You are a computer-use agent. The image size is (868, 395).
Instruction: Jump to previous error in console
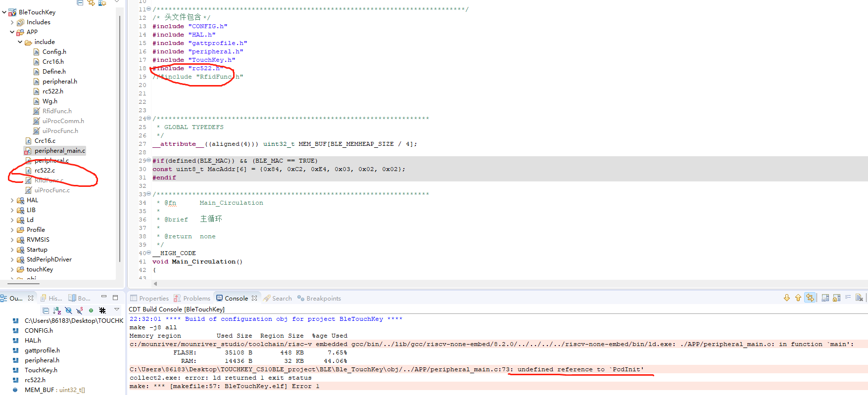click(x=798, y=298)
